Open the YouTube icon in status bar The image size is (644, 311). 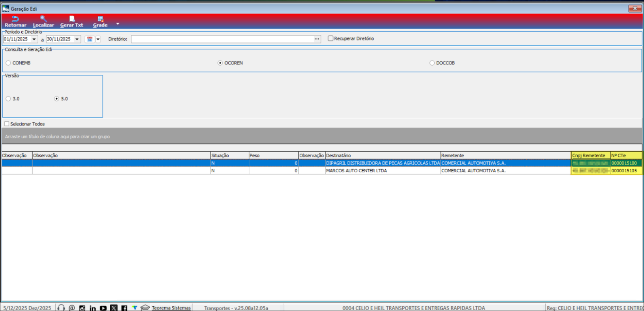pyautogui.click(x=103, y=308)
